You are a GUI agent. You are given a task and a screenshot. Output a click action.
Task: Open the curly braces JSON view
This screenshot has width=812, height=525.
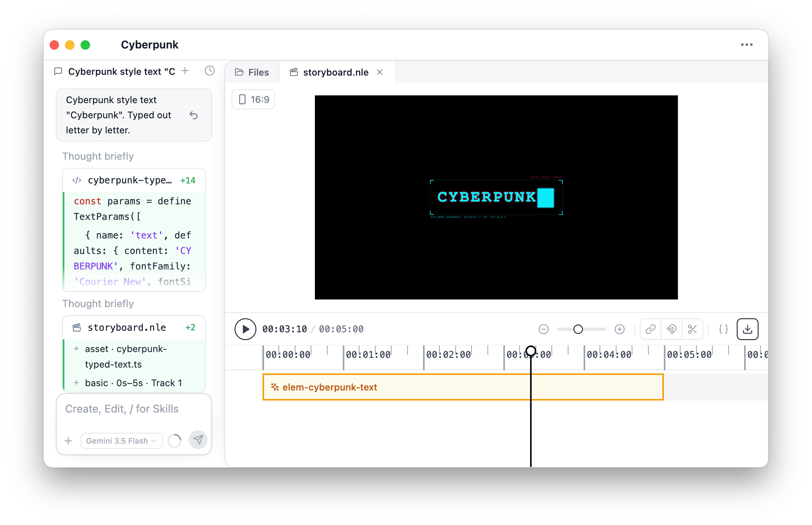pyautogui.click(x=724, y=329)
